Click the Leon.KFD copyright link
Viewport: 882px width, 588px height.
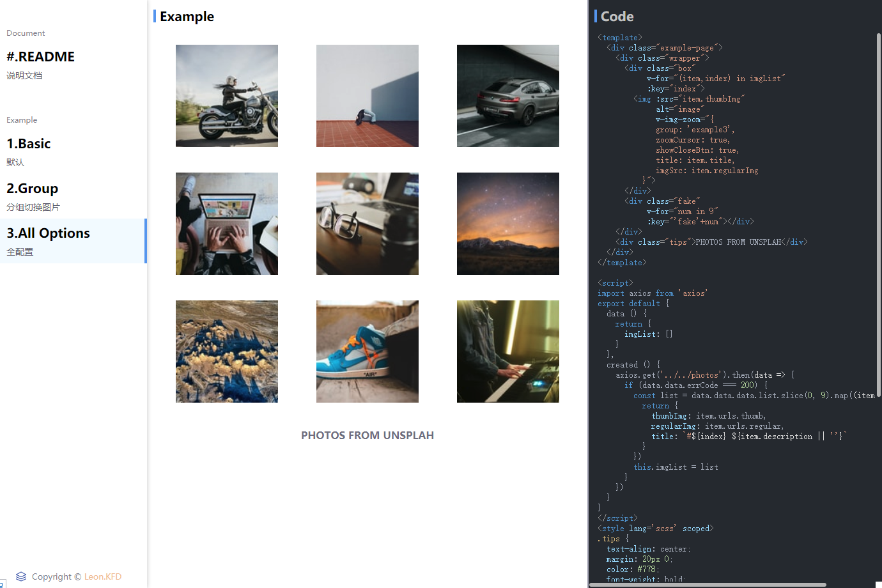(103, 576)
